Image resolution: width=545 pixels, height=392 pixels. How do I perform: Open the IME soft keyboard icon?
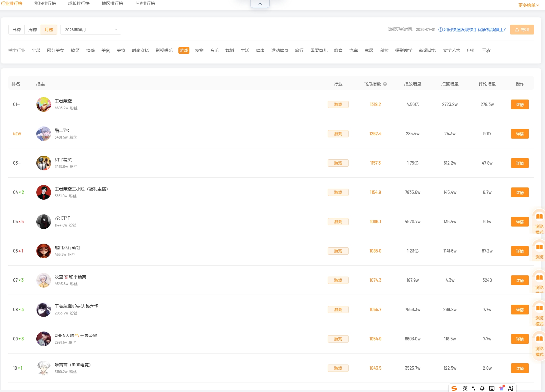pyautogui.click(x=492, y=388)
